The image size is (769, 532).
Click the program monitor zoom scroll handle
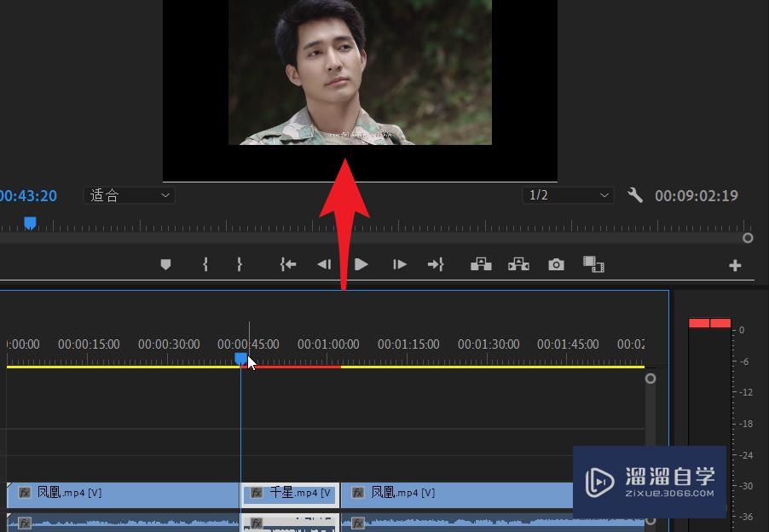click(748, 238)
